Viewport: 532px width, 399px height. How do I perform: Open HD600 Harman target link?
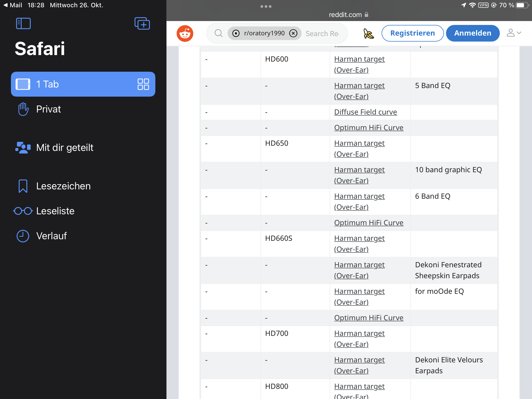(x=359, y=64)
